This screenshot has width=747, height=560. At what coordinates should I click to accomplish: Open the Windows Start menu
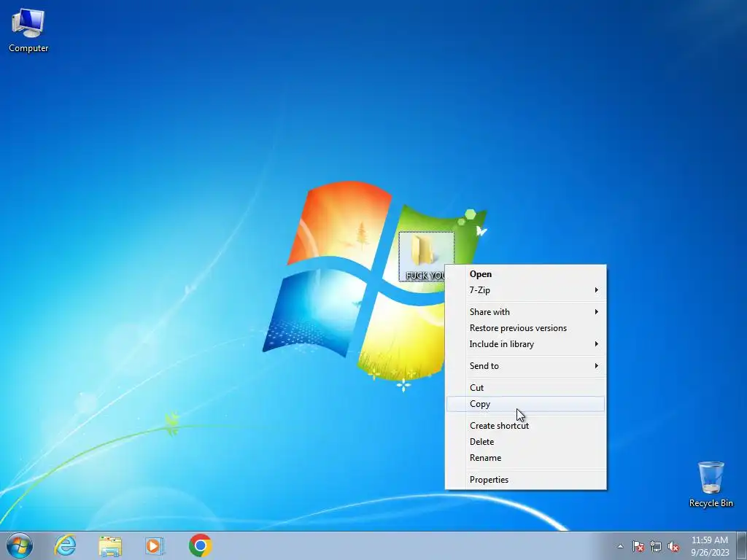click(19, 545)
